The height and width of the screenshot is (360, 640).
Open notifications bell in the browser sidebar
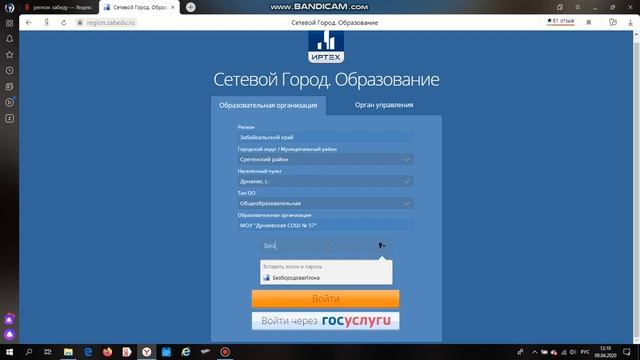click(x=9, y=39)
